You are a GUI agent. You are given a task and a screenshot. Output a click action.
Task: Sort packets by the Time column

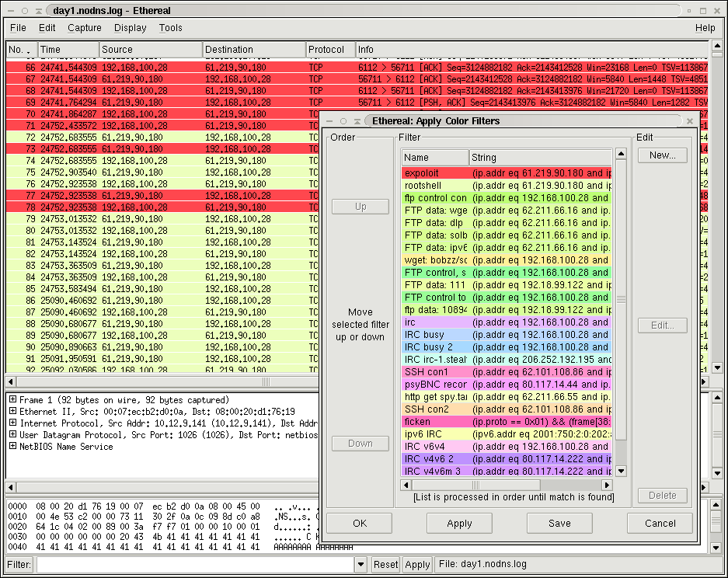68,50
